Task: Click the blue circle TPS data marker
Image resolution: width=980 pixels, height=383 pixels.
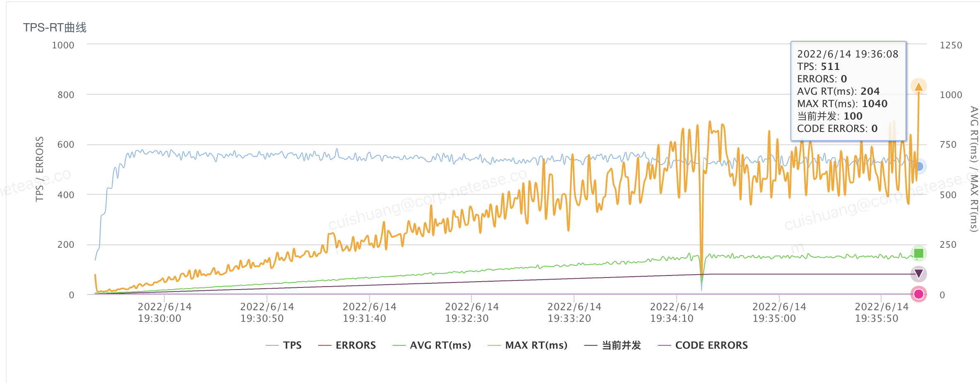Action: click(x=919, y=167)
